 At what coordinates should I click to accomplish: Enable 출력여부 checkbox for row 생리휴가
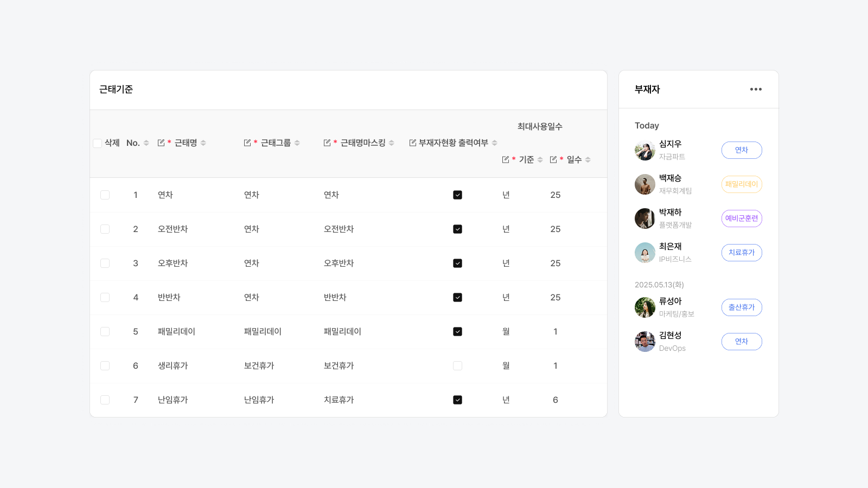click(458, 366)
